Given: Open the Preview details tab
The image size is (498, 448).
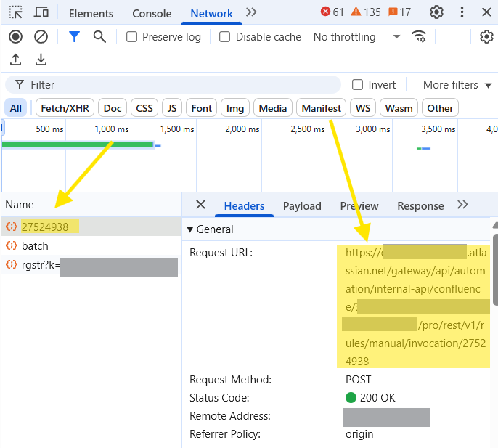Looking at the screenshot, I should pos(359,206).
